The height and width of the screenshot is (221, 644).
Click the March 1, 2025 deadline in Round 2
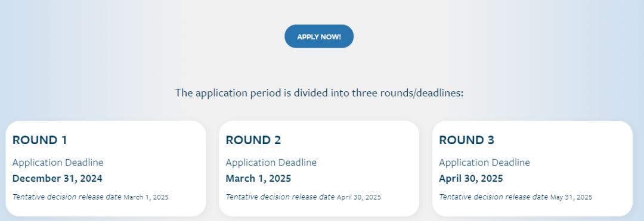(x=258, y=179)
